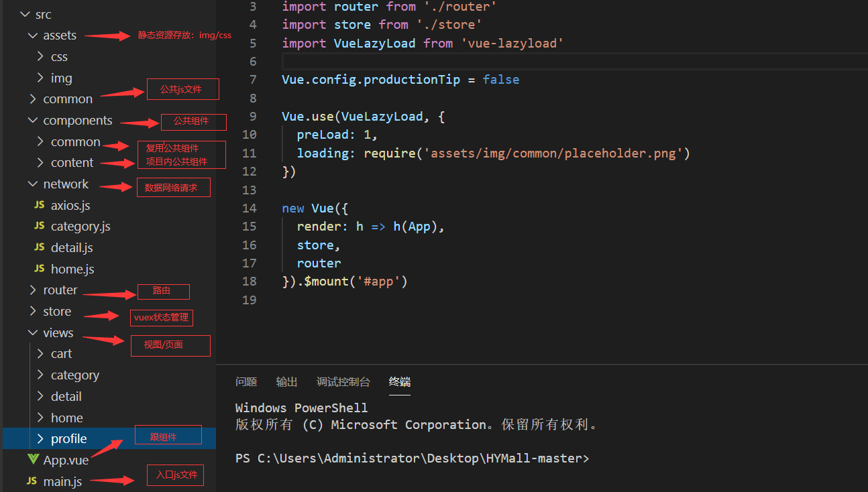The width and height of the screenshot is (868, 492).
Task: Open axios.js in the editor
Action: coord(70,205)
